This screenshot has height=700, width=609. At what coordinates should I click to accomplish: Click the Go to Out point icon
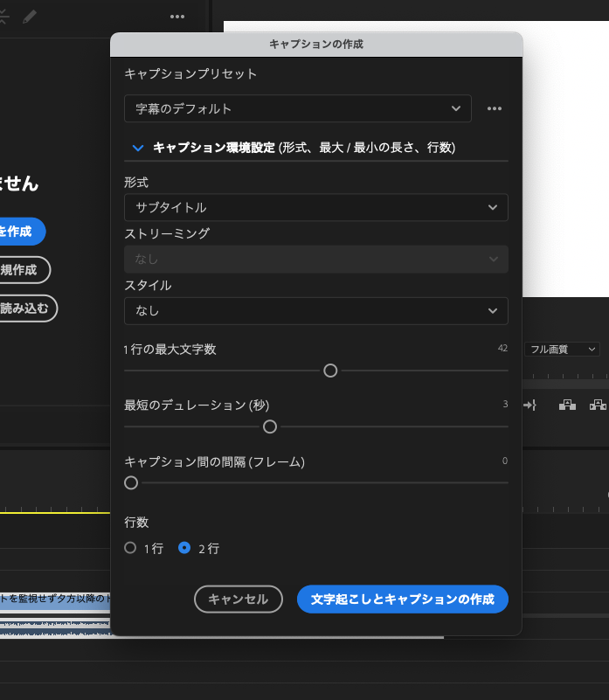coord(529,405)
